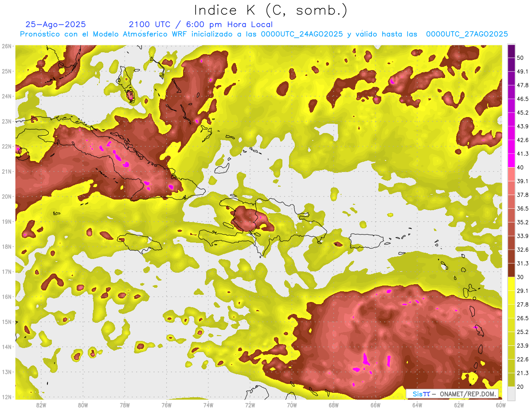Click the "12N" latitude label

(7, 397)
